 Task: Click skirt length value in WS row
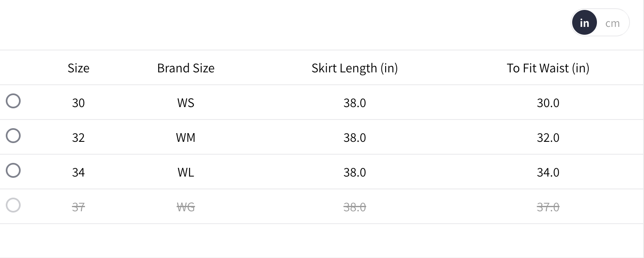click(x=355, y=103)
